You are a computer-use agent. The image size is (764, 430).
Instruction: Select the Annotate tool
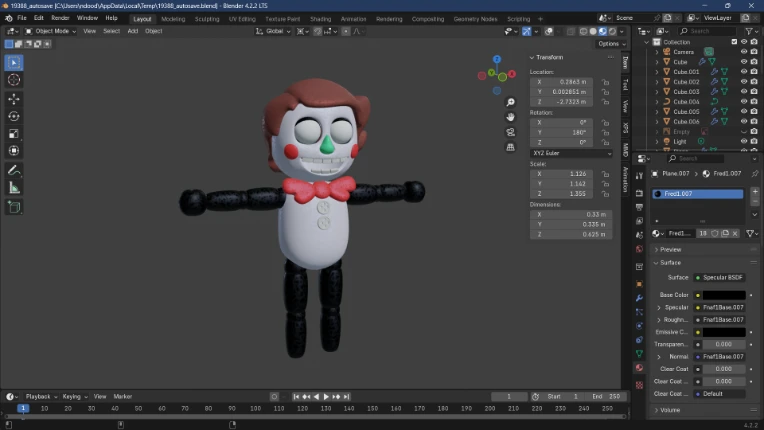tap(14, 170)
